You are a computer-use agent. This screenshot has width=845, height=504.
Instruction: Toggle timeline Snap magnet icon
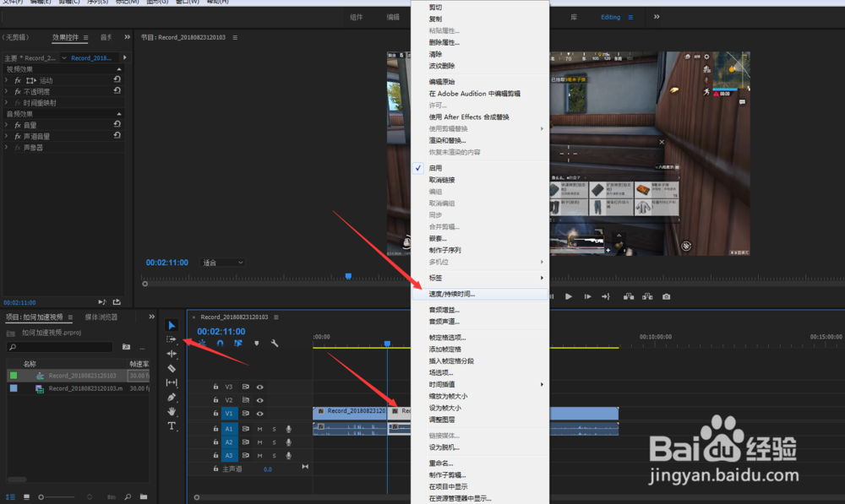[220, 344]
